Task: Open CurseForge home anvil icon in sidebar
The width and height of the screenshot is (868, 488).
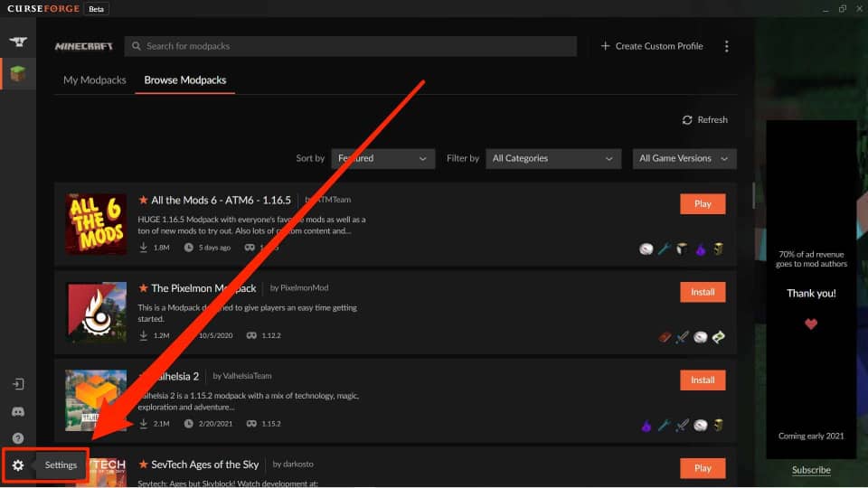Action: pyautogui.click(x=18, y=42)
